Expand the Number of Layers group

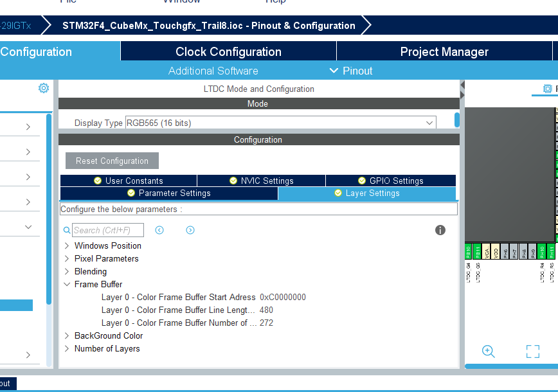[x=67, y=348]
